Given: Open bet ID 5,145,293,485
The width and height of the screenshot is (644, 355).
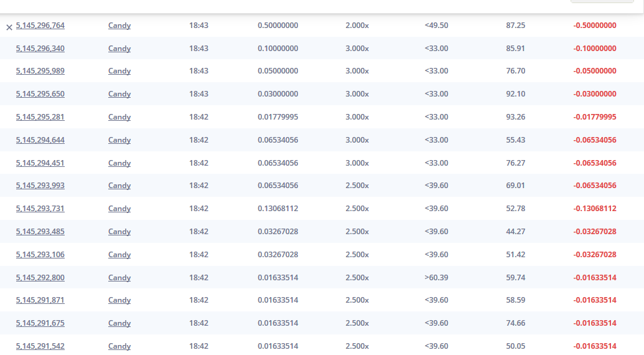Looking at the screenshot, I should (x=40, y=232).
